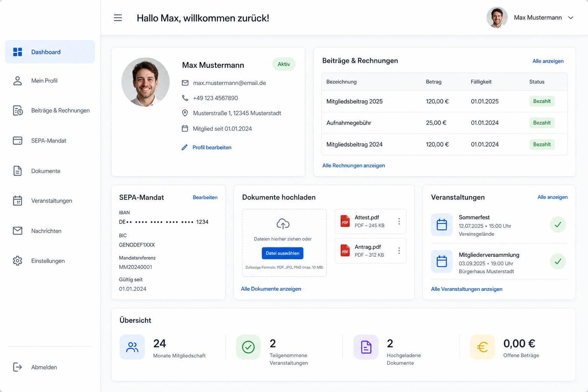Click the pencil icon beside Profil bearbeiten

coord(185,147)
